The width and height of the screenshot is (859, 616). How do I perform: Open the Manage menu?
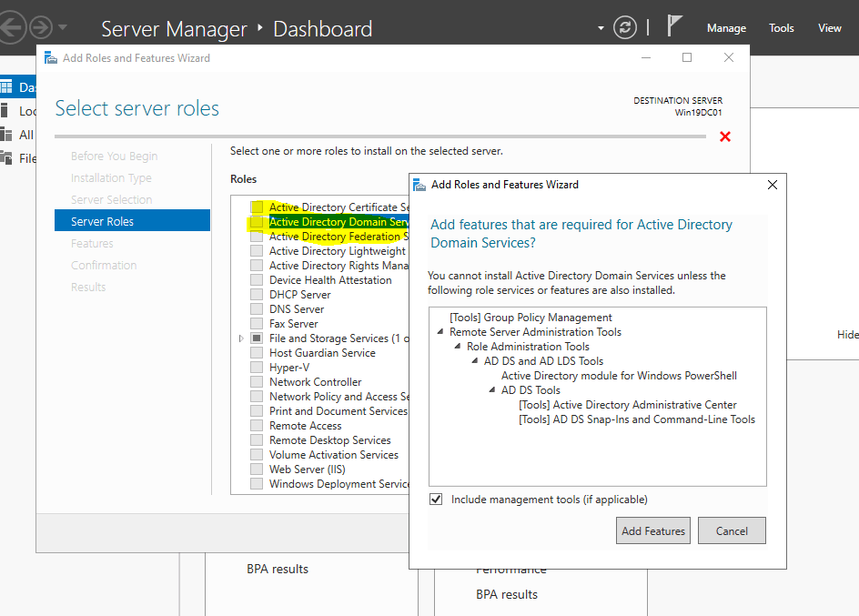pos(726,28)
